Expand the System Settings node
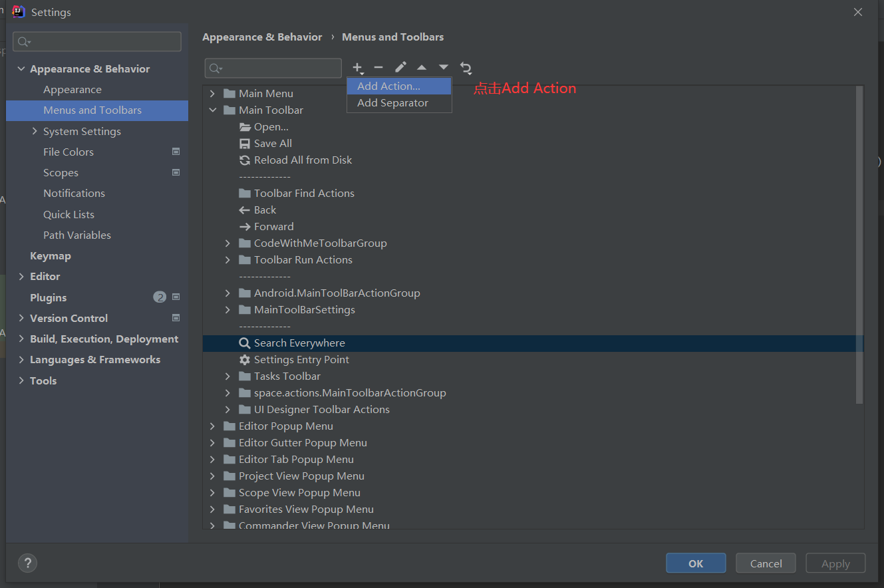 tap(35, 131)
